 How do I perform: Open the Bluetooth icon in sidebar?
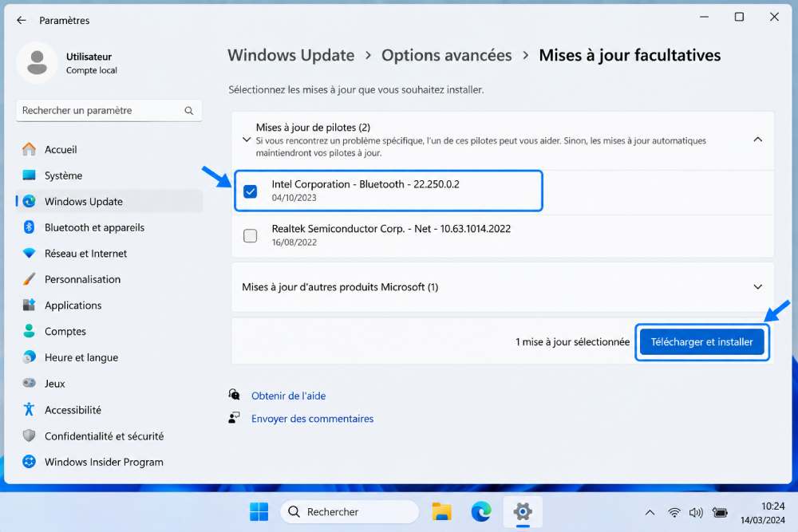pyautogui.click(x=29, y=227)
